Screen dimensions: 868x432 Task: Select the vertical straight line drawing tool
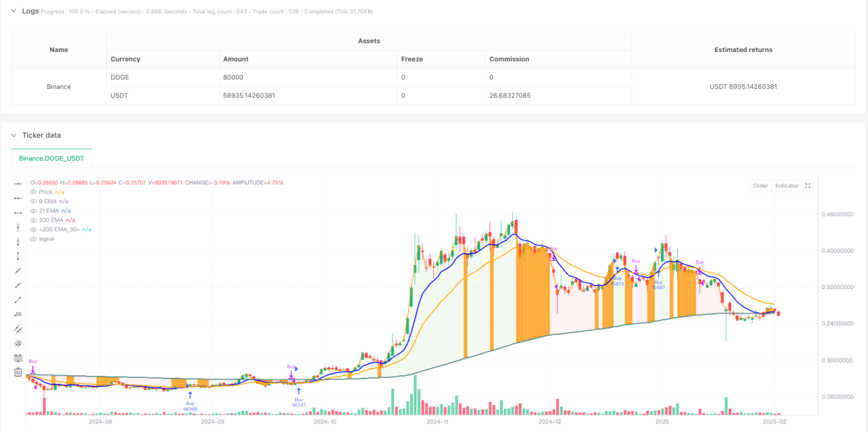point(18,227)
